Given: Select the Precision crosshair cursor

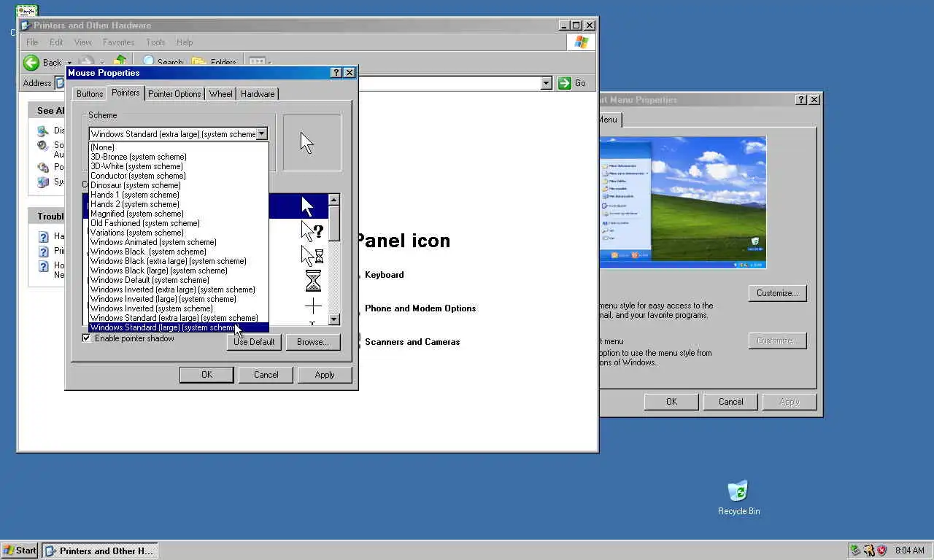Looking at the screenshot, I should (x=313, y=306).
